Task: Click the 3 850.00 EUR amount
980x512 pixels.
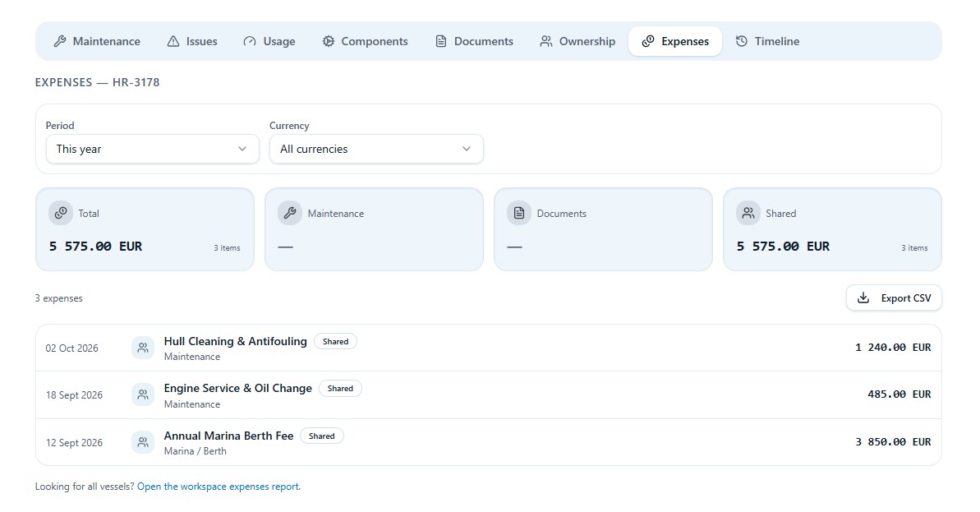Action: (893, 442)
